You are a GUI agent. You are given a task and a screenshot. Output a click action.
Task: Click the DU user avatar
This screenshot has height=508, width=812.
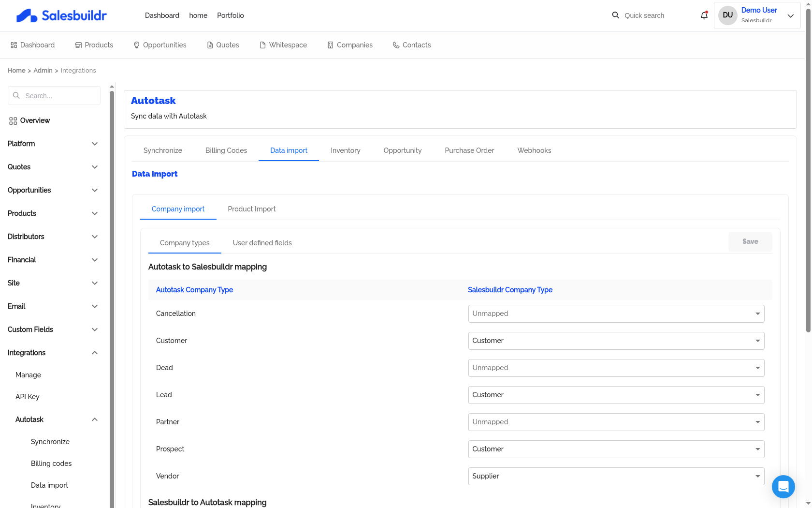pyautogui.click(x=727, y=15)
